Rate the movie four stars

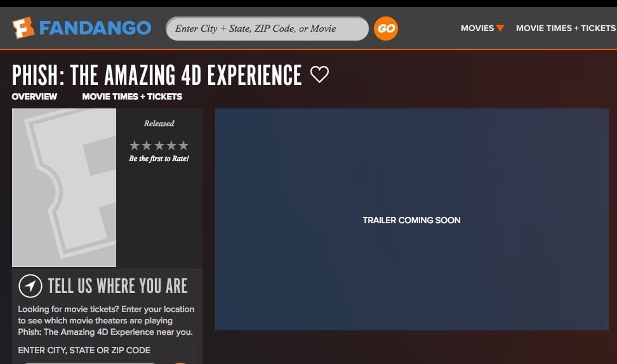pyautogui.click(x=171, y=145)
